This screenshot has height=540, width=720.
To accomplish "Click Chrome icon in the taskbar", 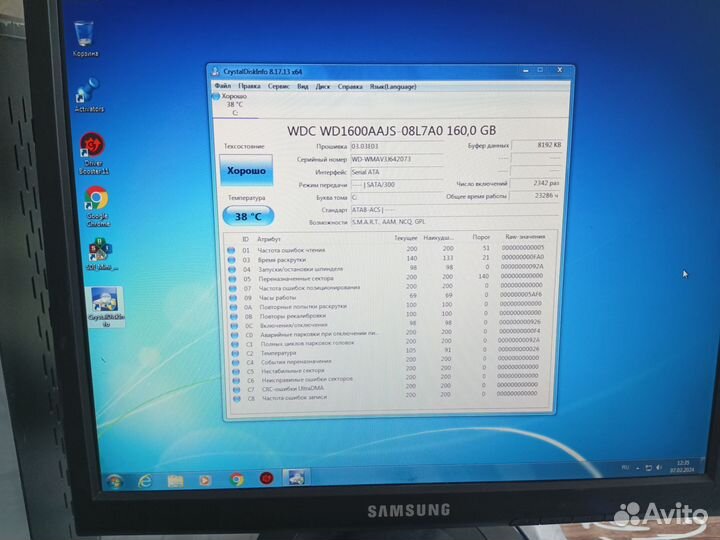I will pos(236,479).
